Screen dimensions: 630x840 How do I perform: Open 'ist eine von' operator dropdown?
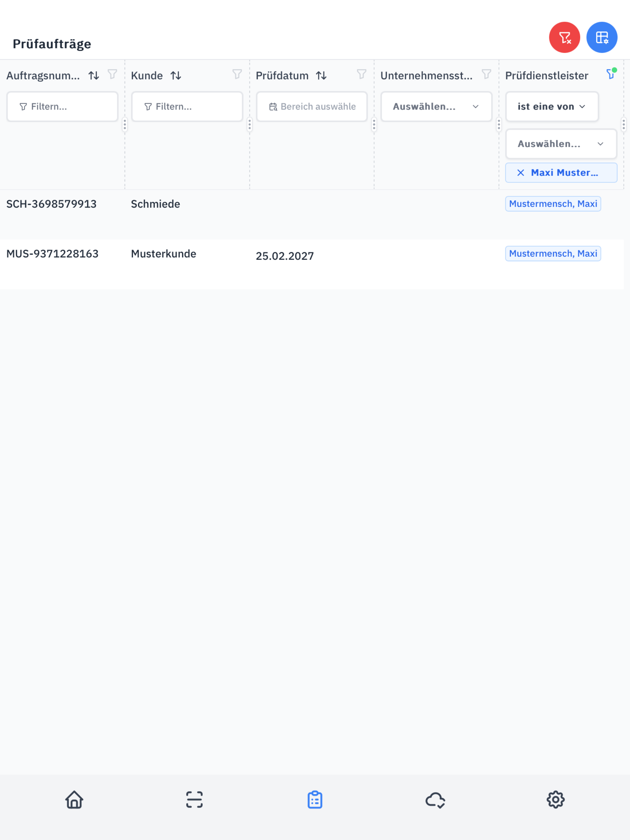[552, 107]
